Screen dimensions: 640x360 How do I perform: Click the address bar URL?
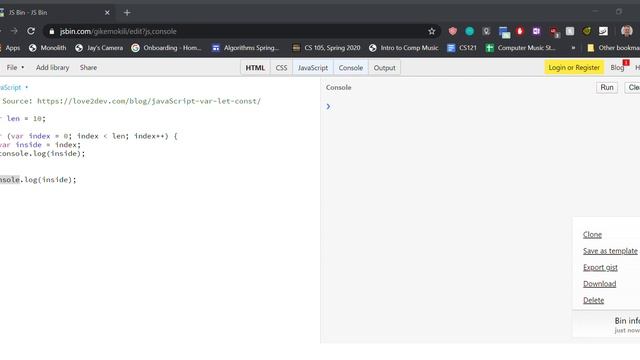[118, 31]
